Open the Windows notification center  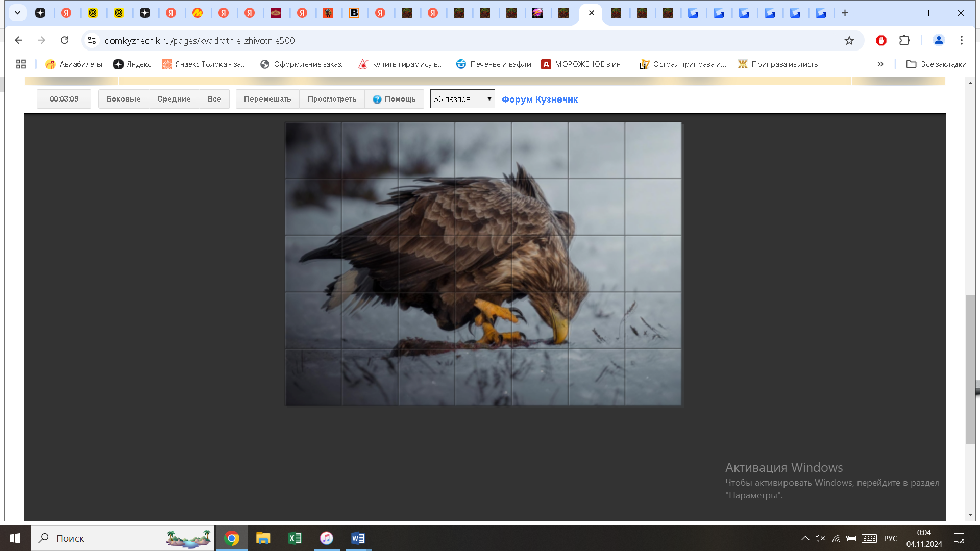(959, 538)
